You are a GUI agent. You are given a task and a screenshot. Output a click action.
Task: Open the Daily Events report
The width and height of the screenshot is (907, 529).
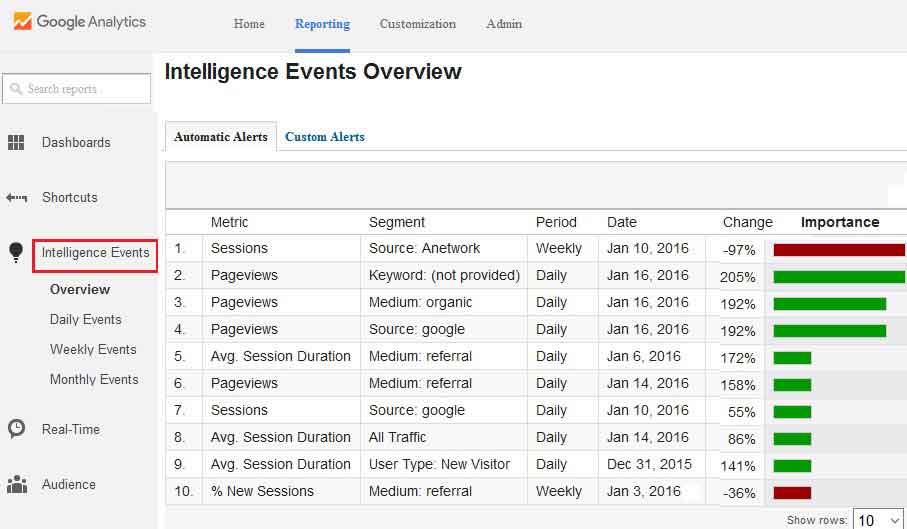point(86,320)
